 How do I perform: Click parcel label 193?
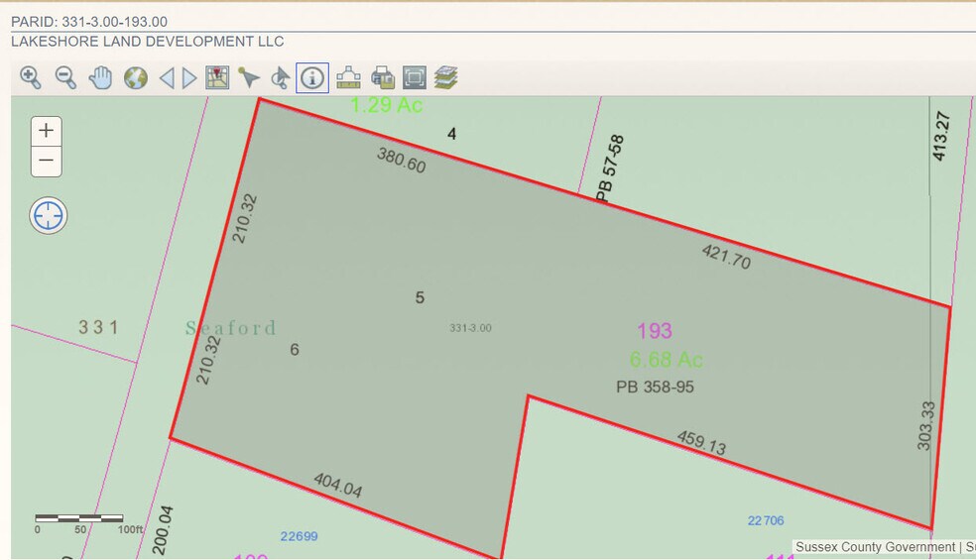pos(655,330)
